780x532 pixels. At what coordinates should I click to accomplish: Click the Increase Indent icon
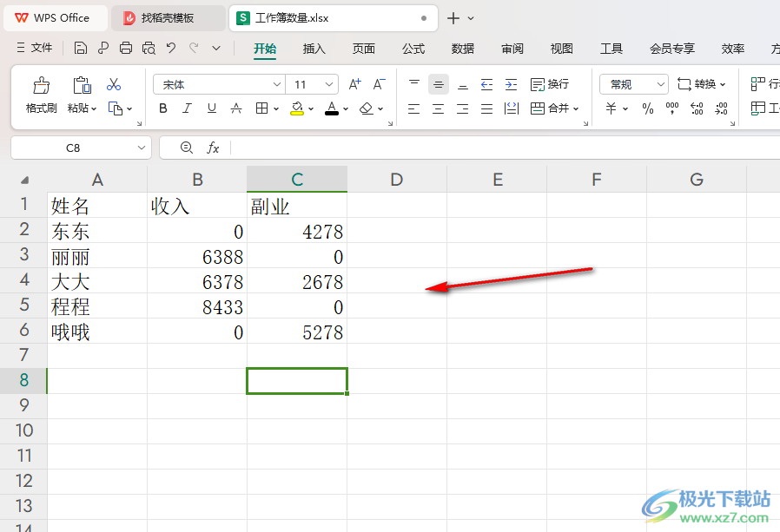pyautogui.click(x=511, y=84)
